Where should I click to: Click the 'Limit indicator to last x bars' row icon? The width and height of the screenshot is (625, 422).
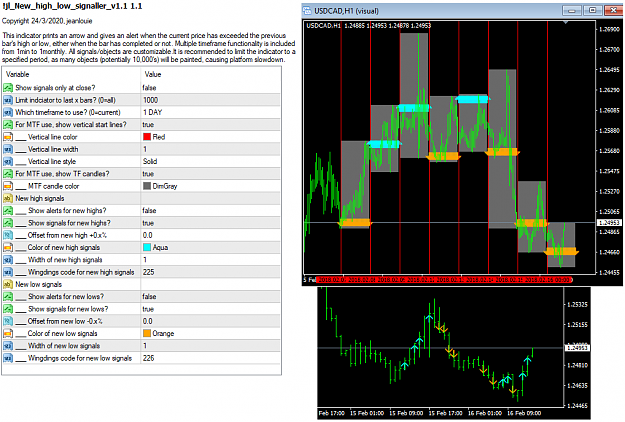(8, 100)
